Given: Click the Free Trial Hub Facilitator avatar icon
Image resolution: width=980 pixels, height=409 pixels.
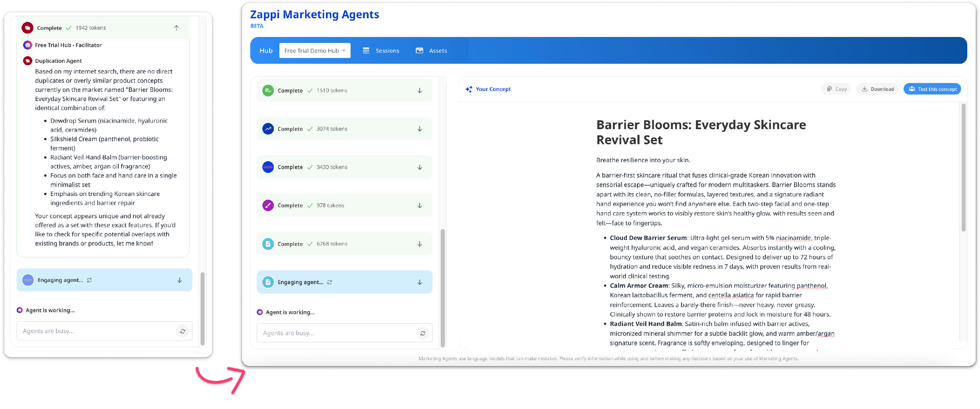Looking at the screenshot, I should [27, 45].
